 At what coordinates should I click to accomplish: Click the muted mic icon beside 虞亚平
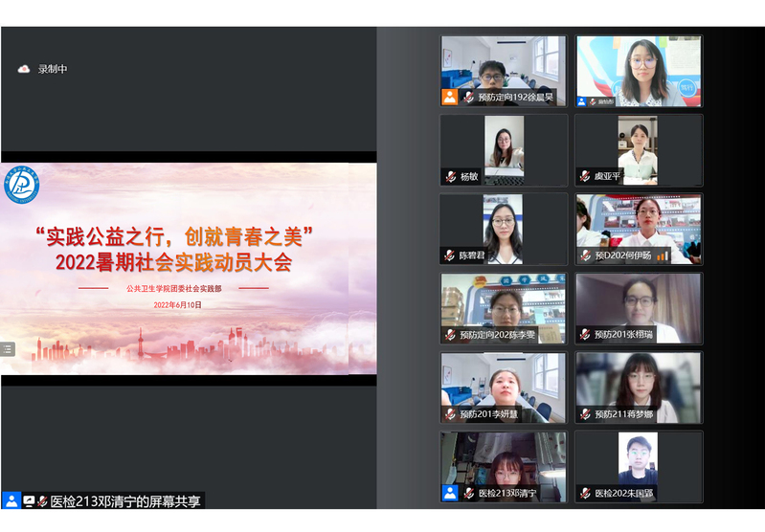click(584, 176)
